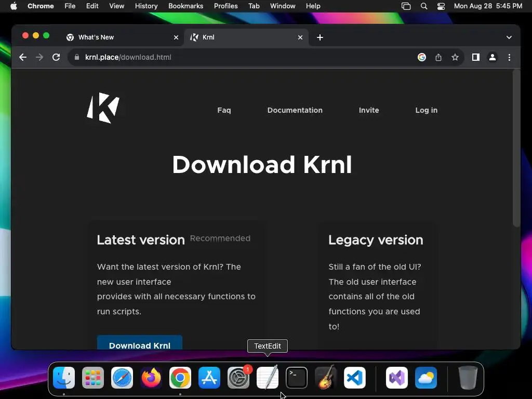Click the Download Krnl page title
The image size is (532, 399).
[x=262, y=165]
